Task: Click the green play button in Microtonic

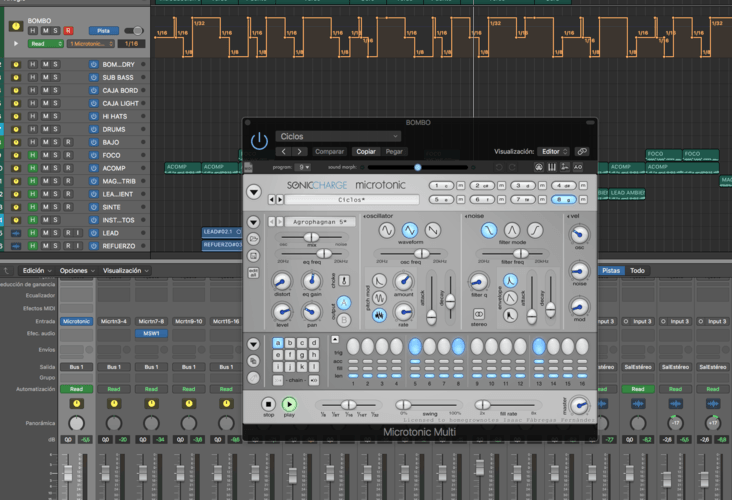Action: coord(289,404)
